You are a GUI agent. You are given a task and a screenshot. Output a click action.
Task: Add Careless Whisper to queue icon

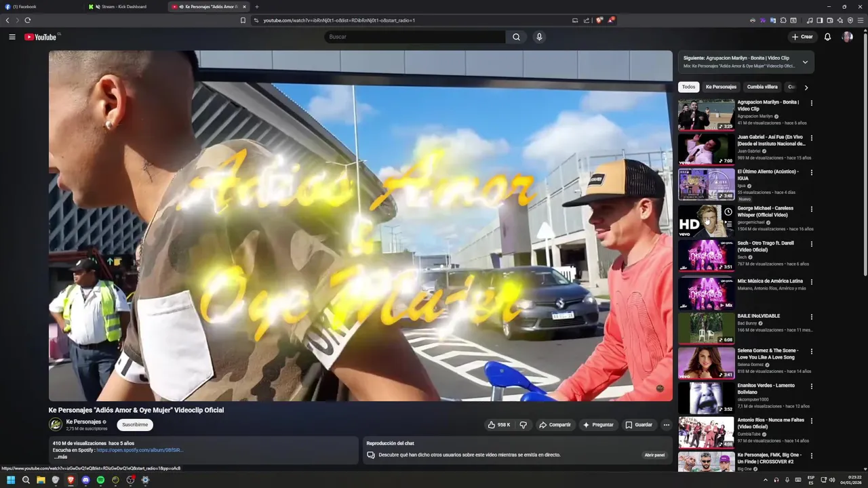(728, 224)
